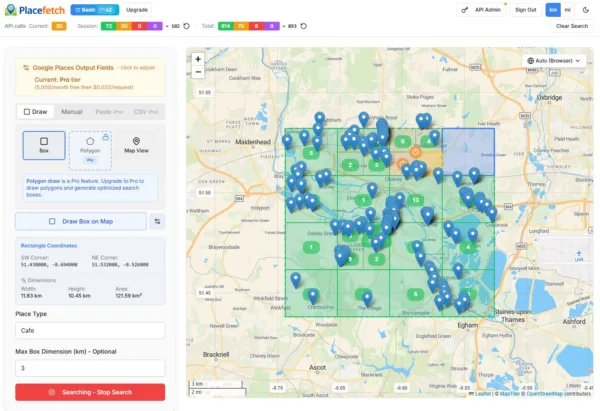Screen dimensions: 600x411
Task: Select the Box drawing mode
Action: click(43, 146)
